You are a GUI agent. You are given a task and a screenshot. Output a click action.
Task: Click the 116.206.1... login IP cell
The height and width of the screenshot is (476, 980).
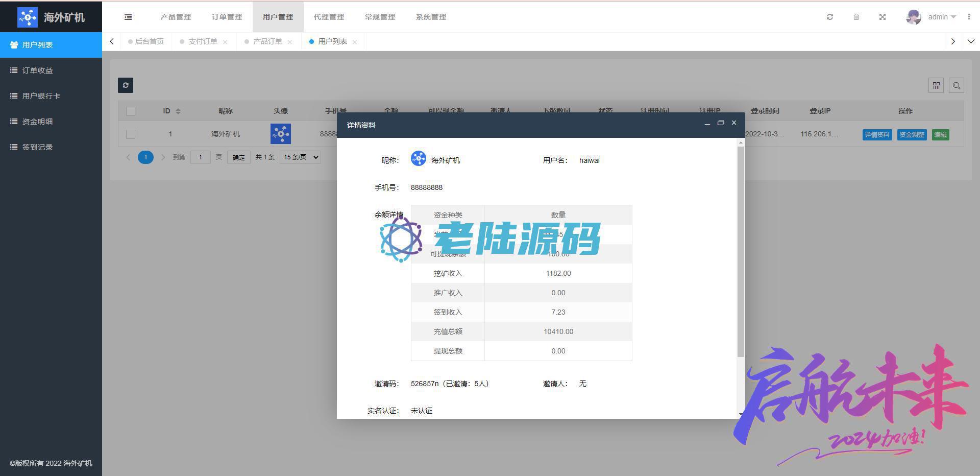(x=819, y=134)
